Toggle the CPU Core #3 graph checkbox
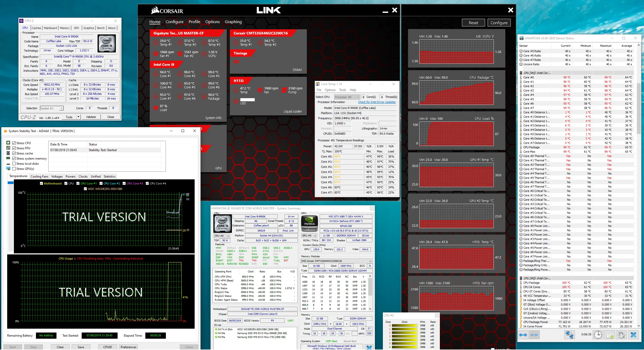The height and width of the screenshot is (350, 644). [x=124, y=183]
